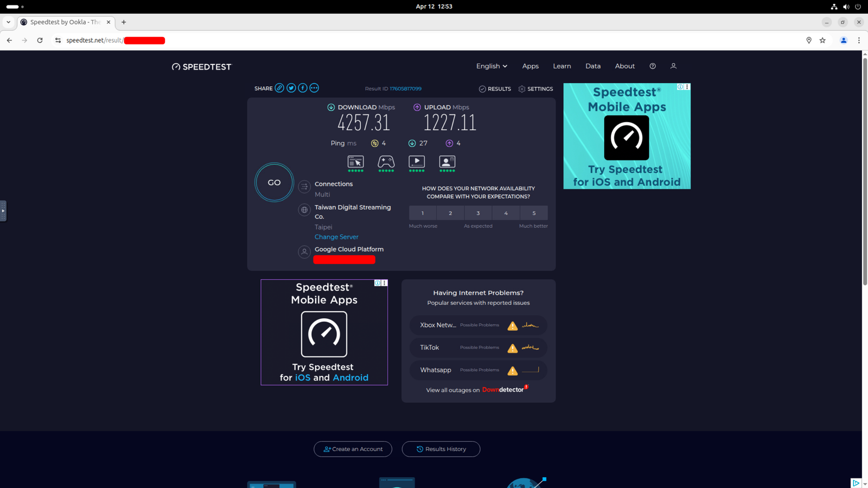Viewport: 868px width, 488px height.
Task: Open the Learn menu
Action: [x=562, y=66]
